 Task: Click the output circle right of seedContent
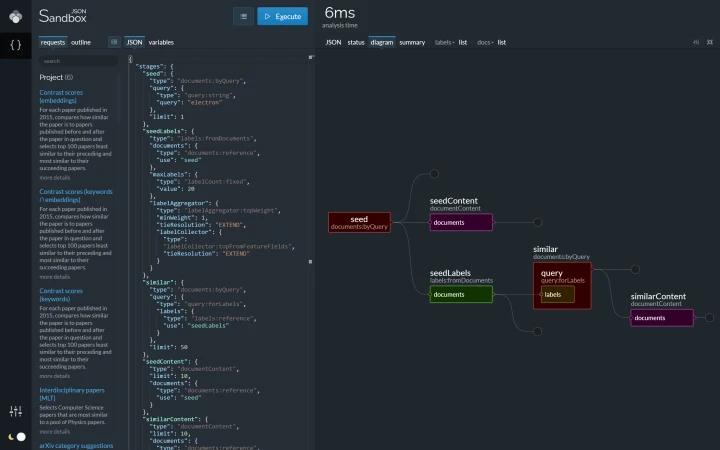537,222
